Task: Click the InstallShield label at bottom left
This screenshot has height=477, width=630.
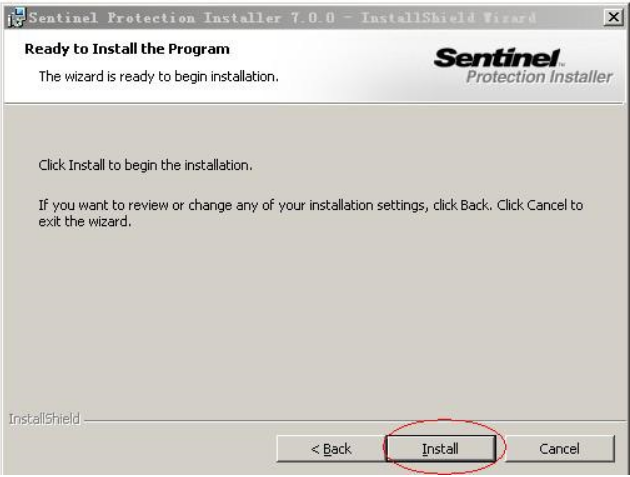Action: coord(44,419)
